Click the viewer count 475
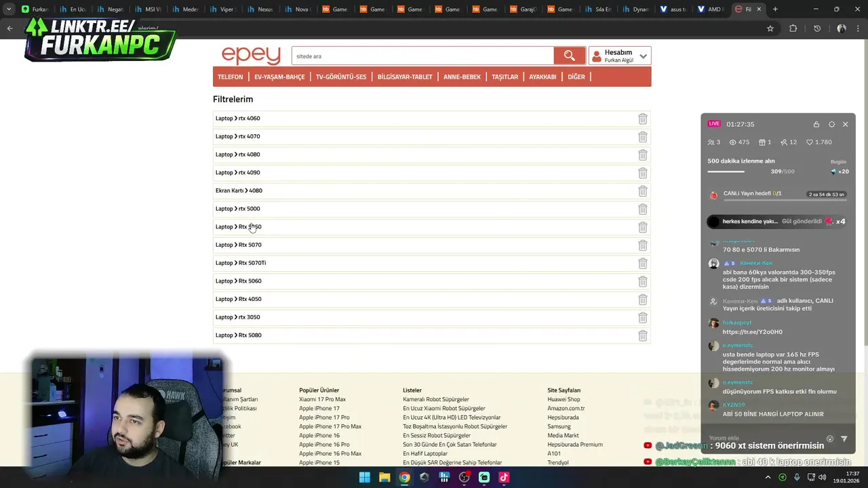The width and height of the screenshot is (868, 488). pyautogui.click(x=739, y=142)
